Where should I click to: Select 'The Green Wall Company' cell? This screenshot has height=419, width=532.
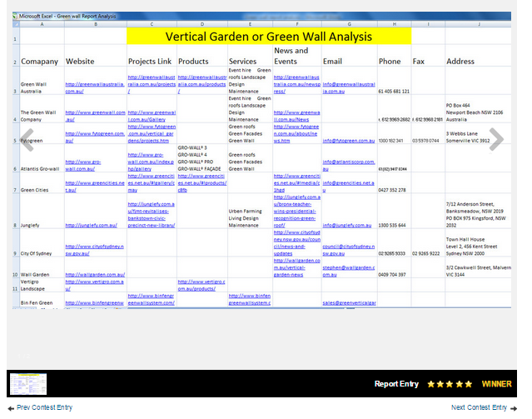click(42, 108)
